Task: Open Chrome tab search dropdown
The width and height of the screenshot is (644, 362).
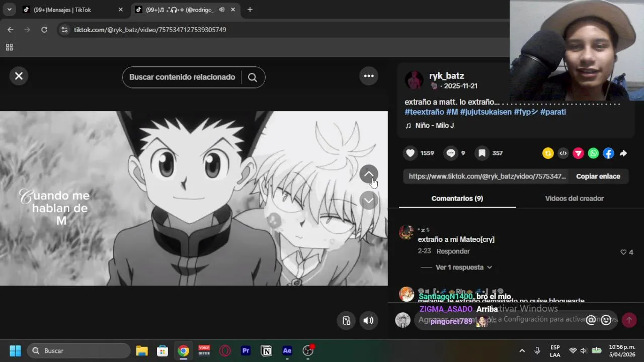Action: coord(9,10)
